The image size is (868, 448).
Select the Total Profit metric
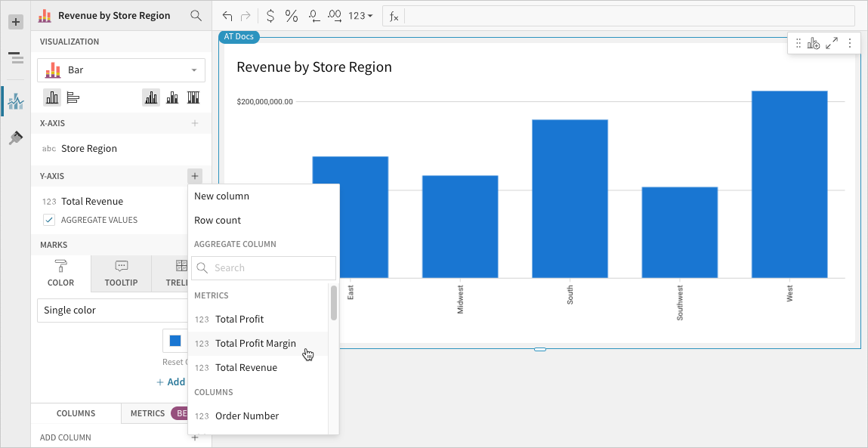pyautogui.click(x=258, y=319)
